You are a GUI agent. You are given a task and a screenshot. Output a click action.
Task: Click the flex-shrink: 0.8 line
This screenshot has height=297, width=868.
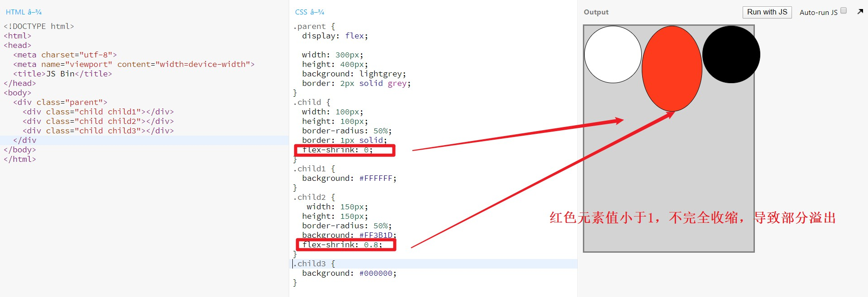[x=342, y=245]
